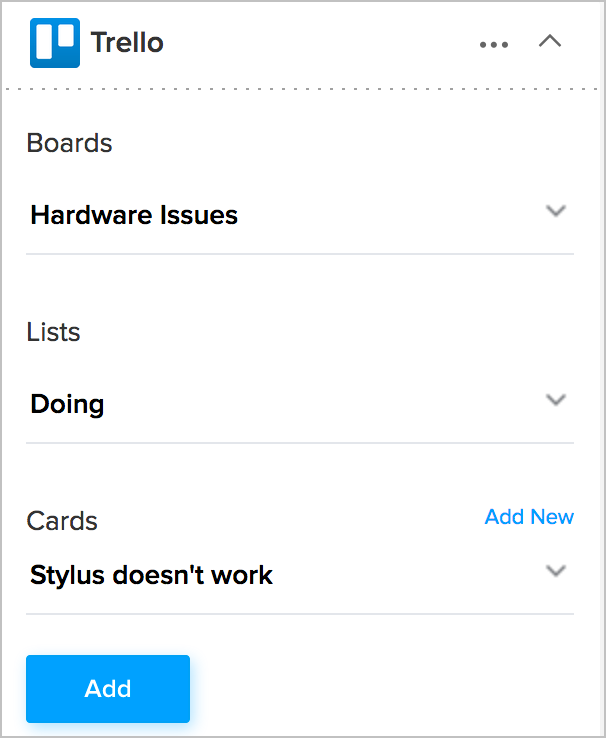The height and width of the screenshot is (738, 606).
Task: Click the Boards dropdown arrow icon
Action: [x=556, y=211]
